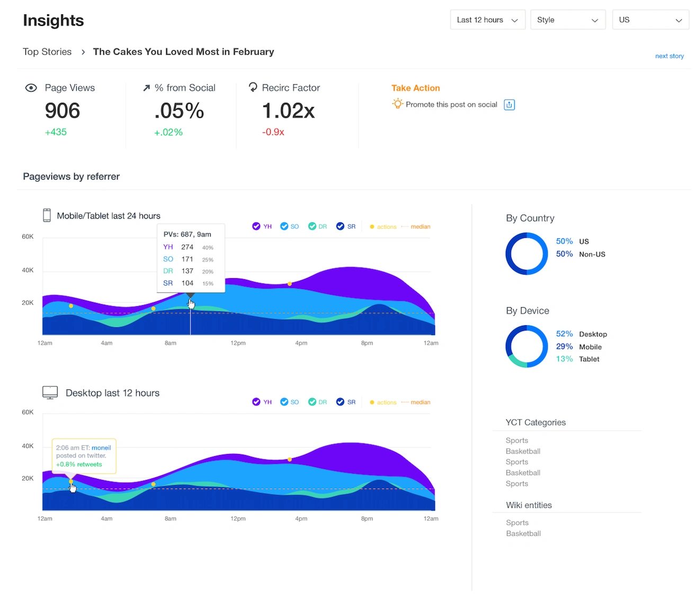Screen dimensions: 697x616
Task: Click the story title The Cakes You Loved
Action: pyautogui.click(x=184, y=52)
